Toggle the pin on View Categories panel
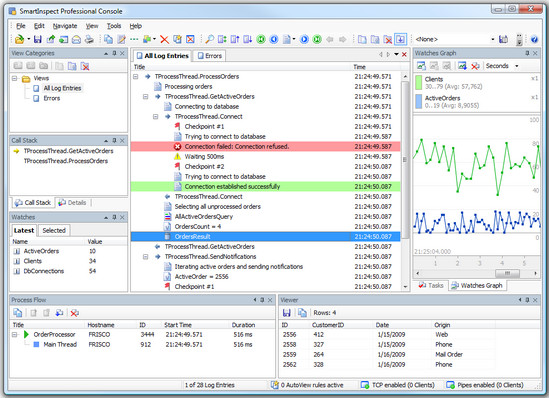 click(x=114, y=53)
